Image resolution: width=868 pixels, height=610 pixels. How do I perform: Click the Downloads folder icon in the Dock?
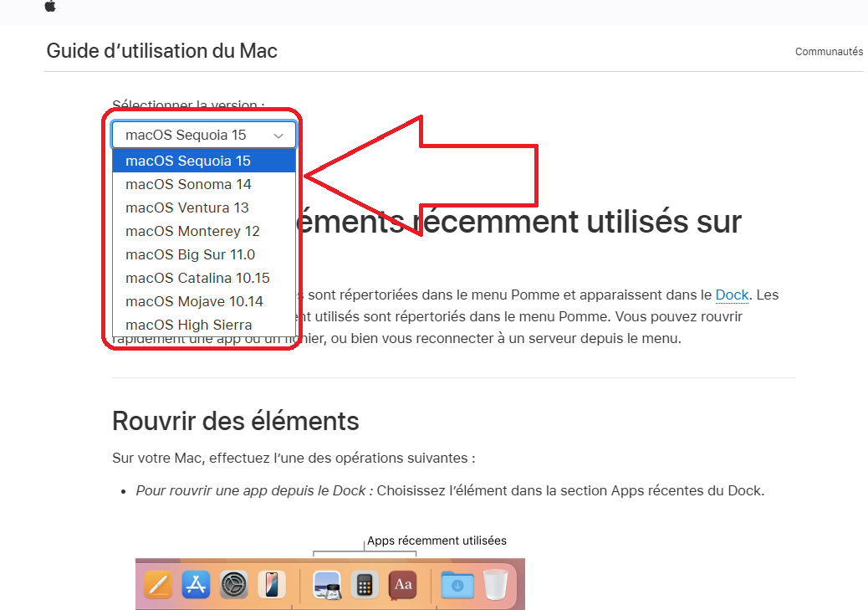point(457,585)
